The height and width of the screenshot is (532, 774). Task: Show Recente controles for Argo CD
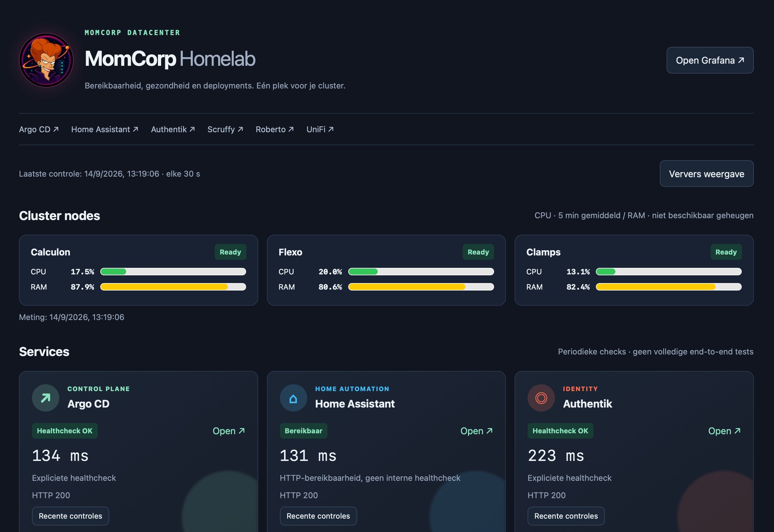70,516
